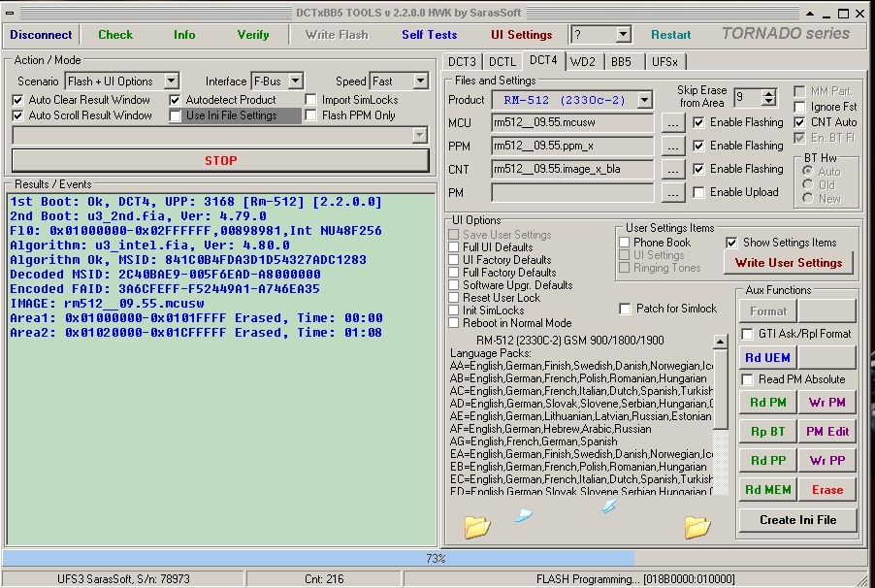
Task: Select the DCT4 tab
Action: 543,60
